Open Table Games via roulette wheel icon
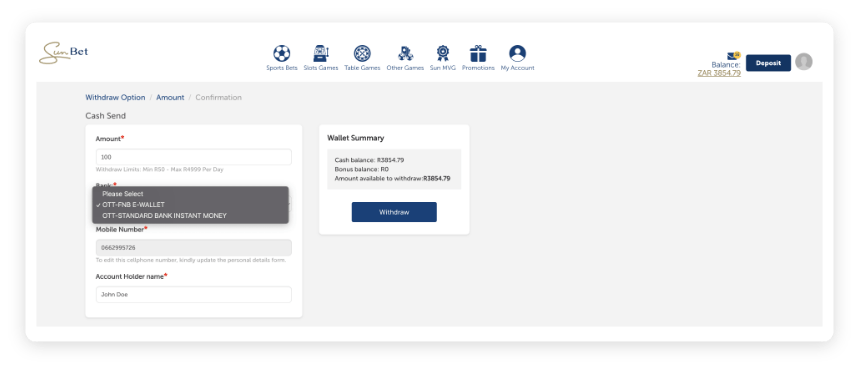This screenshot has height=370, width=859. point(362,53)
